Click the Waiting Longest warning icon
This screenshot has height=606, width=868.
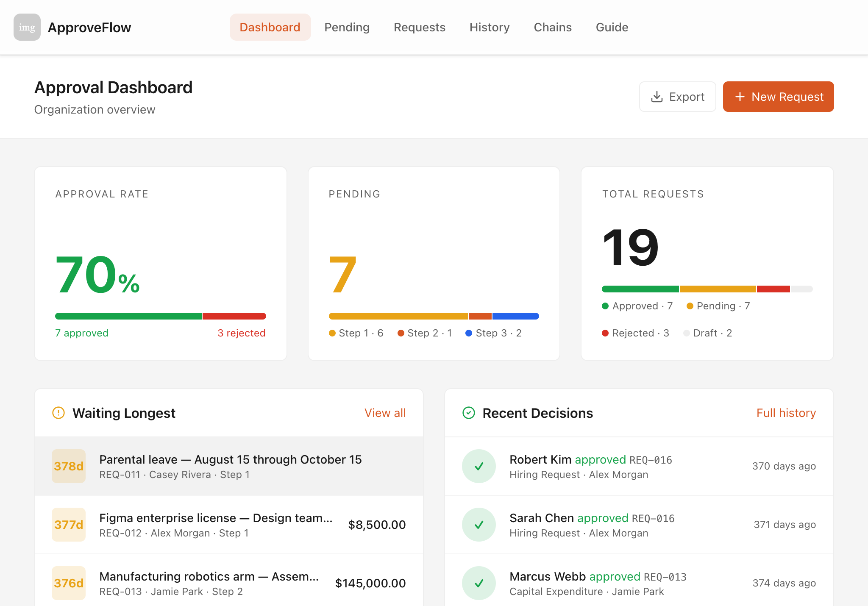pyautogui.click(x=58, y=413)
